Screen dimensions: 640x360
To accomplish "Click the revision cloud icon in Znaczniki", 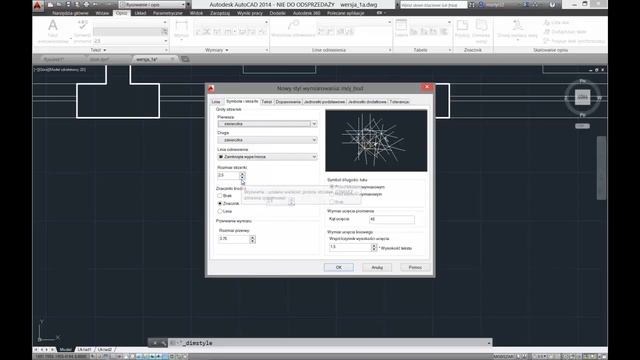I will tap(482, 26).
